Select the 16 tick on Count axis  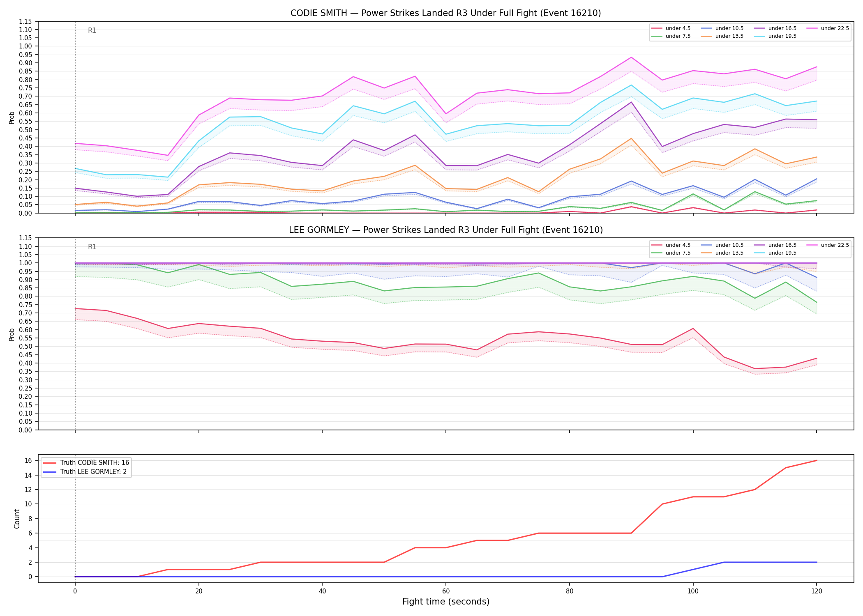click(x=28, y=461)
